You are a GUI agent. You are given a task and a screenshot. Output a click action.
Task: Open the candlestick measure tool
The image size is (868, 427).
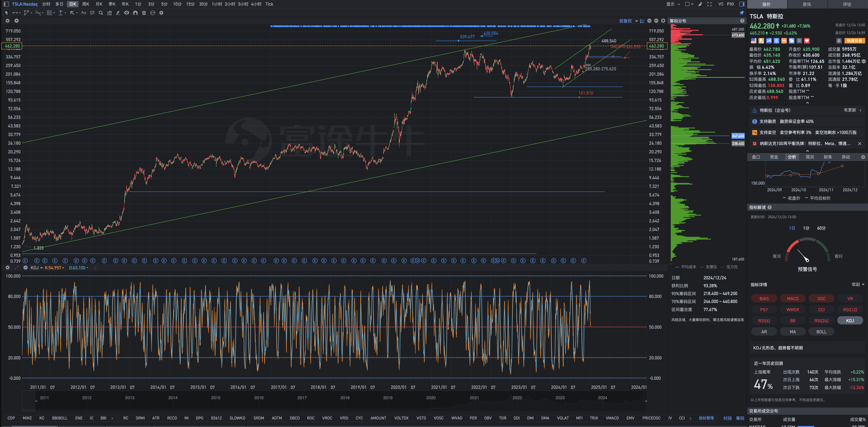tap(109, 13)
